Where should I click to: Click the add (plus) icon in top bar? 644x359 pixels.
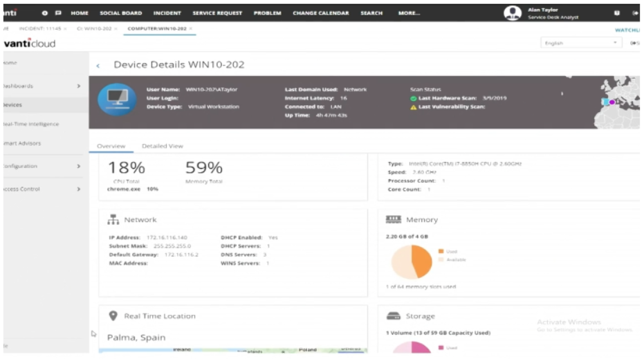pos(44,13)
